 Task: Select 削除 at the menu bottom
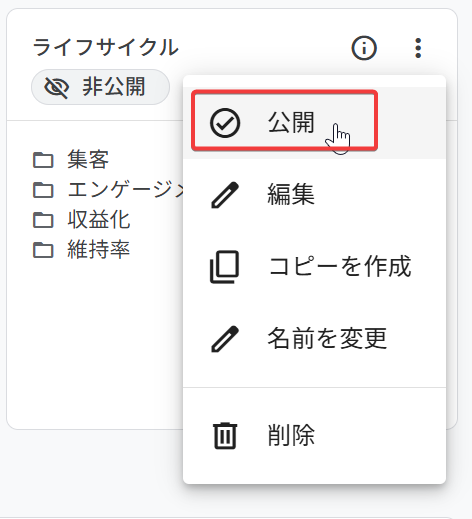tap(314, 435)
